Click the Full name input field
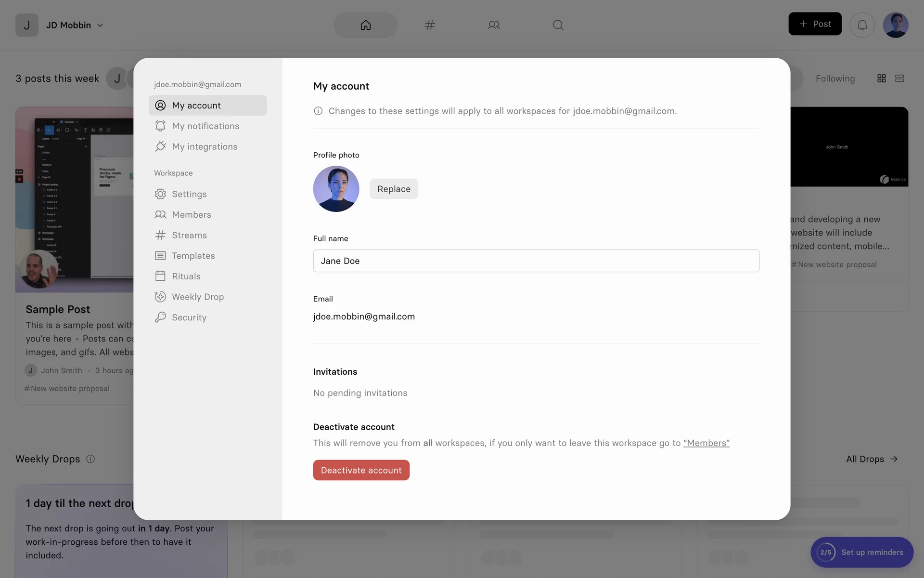924x578 pixels. point(536,261)
